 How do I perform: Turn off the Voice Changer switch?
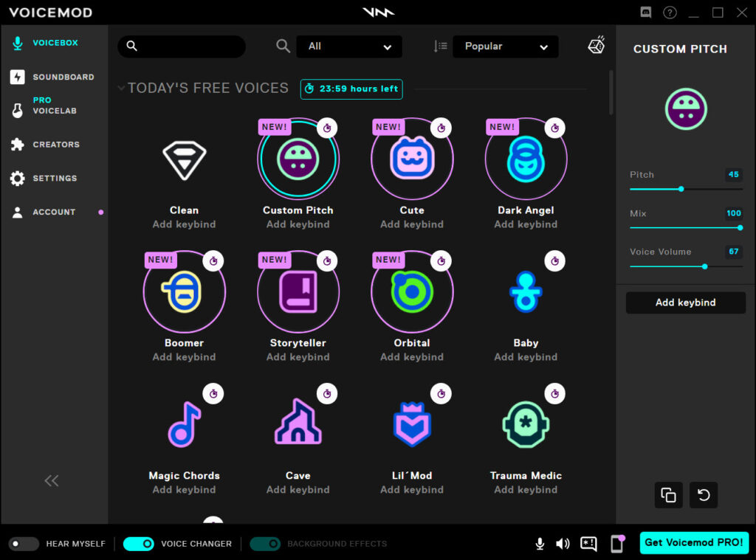tap(139, 544)
